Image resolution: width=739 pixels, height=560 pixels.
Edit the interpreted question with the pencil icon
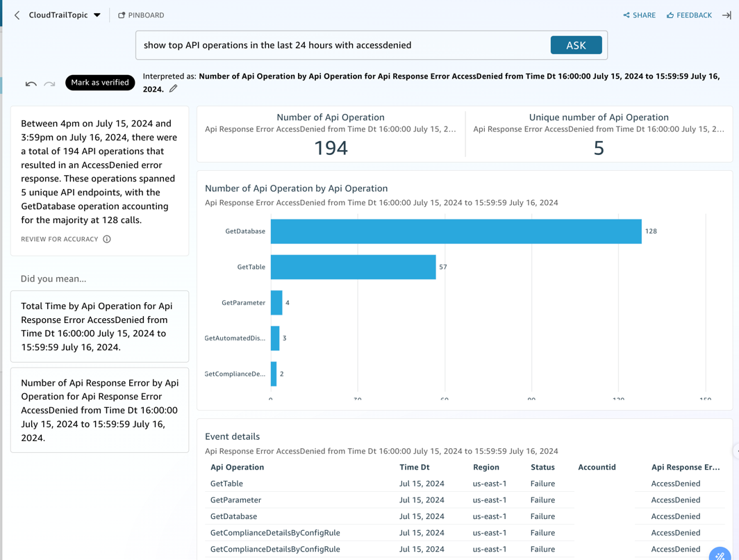click(173, 88)
